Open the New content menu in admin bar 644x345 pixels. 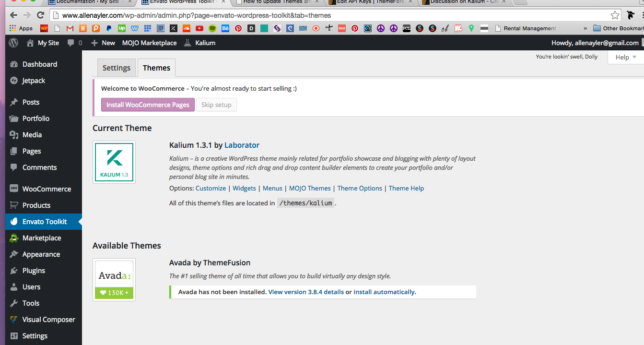pos(103,43)
